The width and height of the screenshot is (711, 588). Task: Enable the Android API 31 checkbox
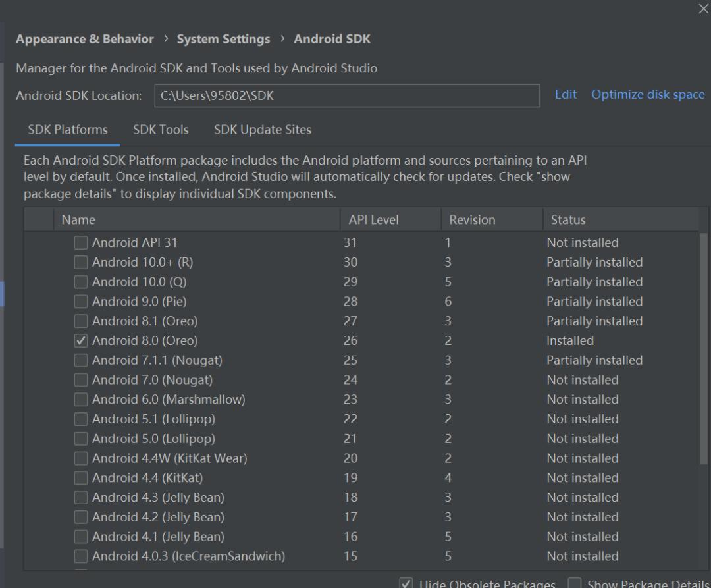point(80,242)
